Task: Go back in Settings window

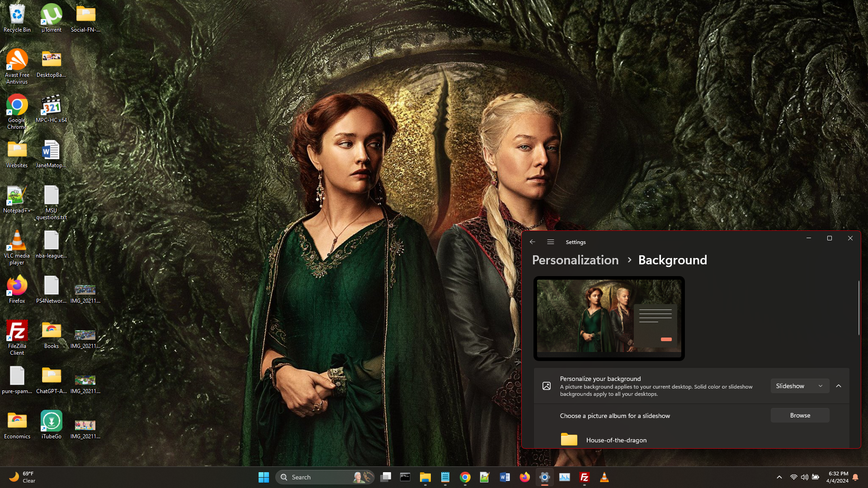Action: [533, 242]
